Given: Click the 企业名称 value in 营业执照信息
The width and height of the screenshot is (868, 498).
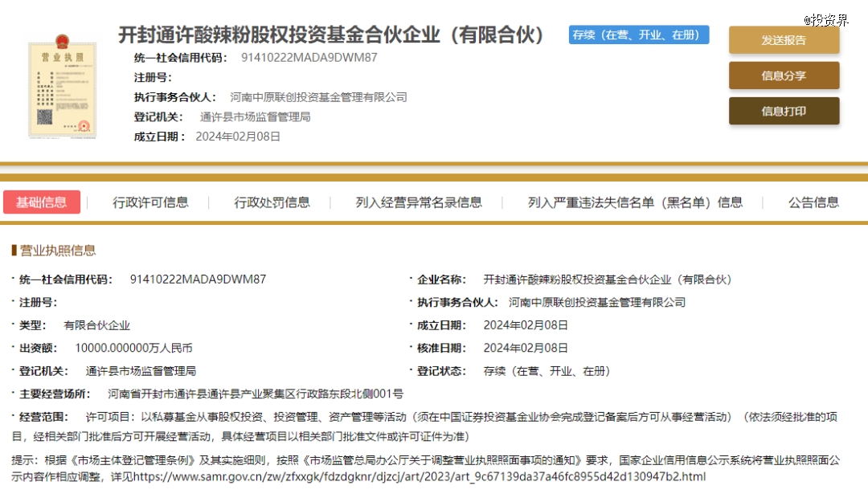Looking at the screenshot, I should (608, 280).
